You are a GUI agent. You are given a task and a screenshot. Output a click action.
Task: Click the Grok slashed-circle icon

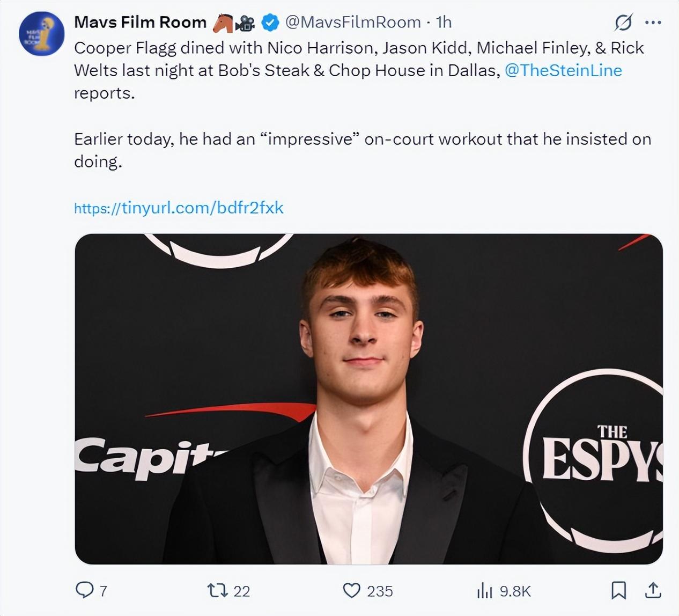tap(623, 23)
